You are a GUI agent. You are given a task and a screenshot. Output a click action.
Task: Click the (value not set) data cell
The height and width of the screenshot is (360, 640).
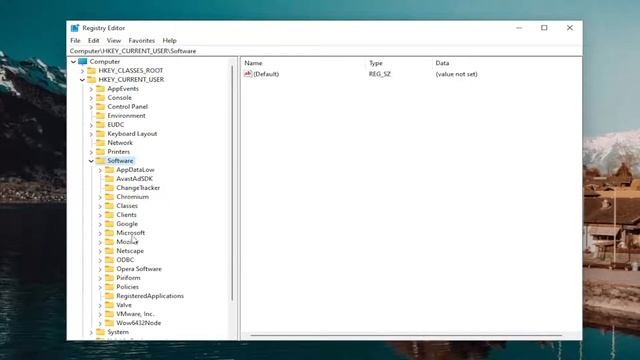point(456,74)
